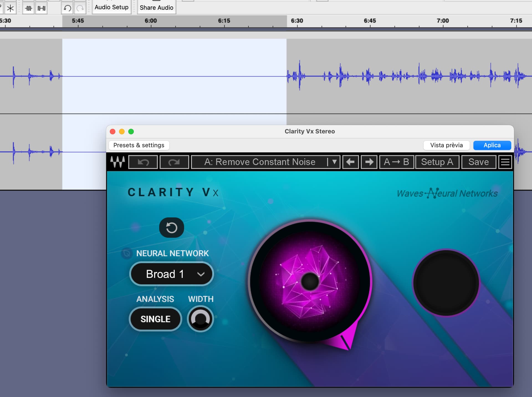Click the small dark circular knob on the right

[x=446, y=283]
